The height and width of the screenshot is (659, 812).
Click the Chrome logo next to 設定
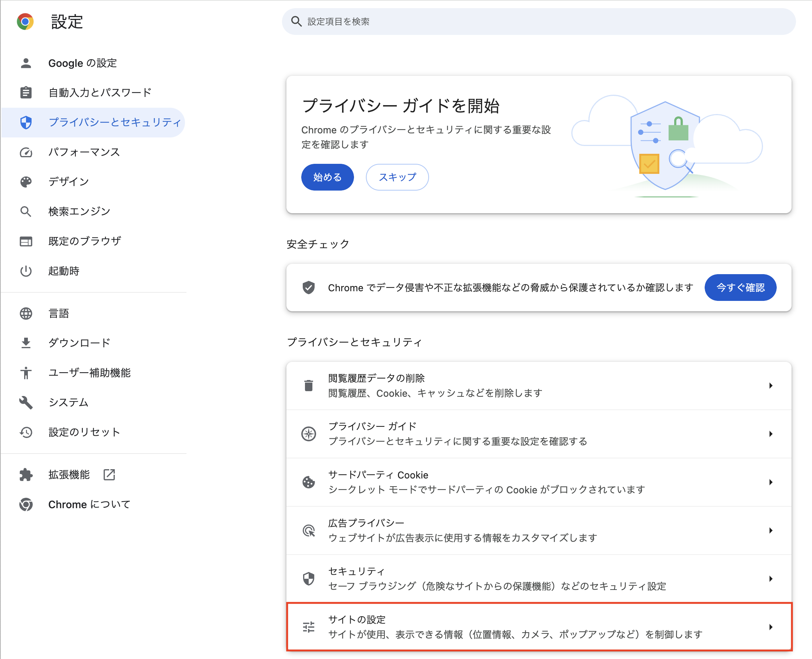pos(25,22)
